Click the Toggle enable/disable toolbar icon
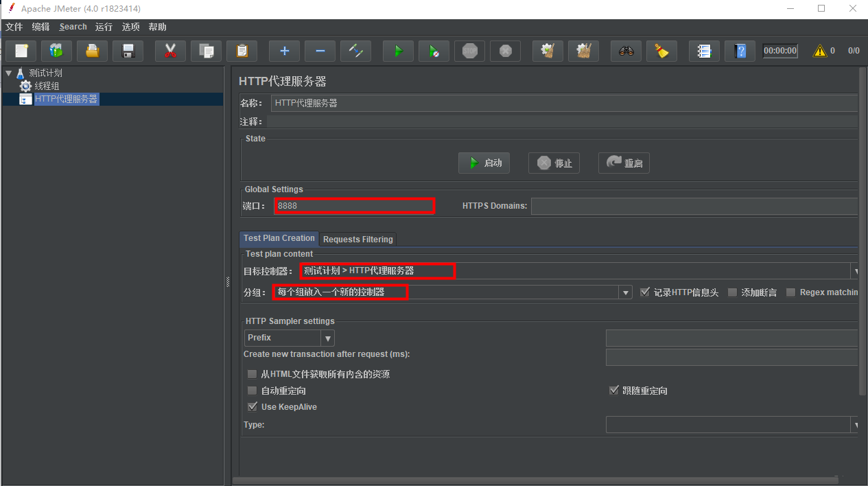868x486 pixels. pyautogui.click(x=355, y=51)
